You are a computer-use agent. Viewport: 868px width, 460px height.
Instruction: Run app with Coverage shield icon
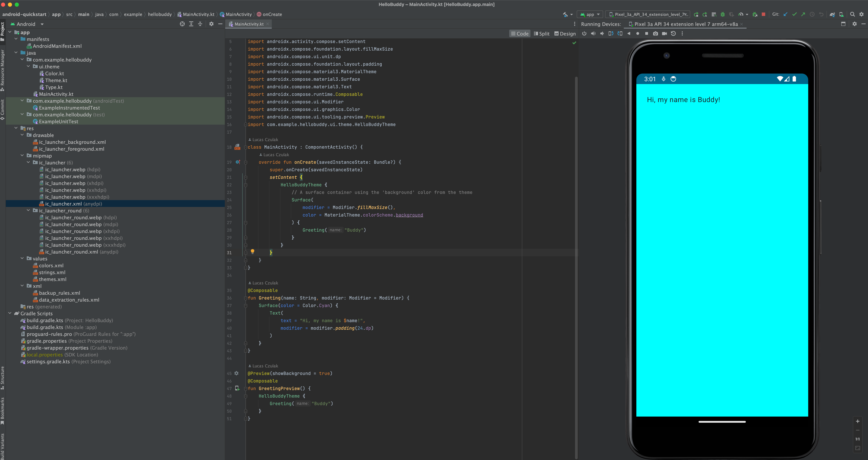point(731,15)
